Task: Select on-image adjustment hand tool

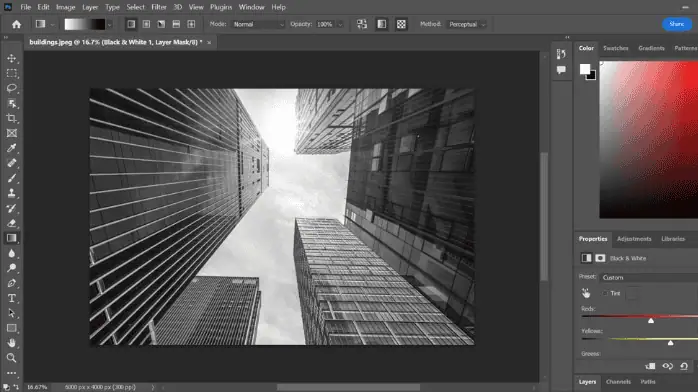Action: click(x=586, y=293)
